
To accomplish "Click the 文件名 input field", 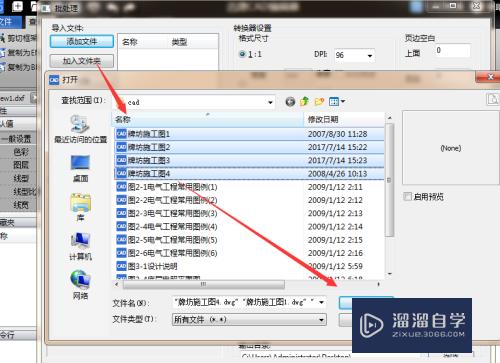I will pos(245,302).
